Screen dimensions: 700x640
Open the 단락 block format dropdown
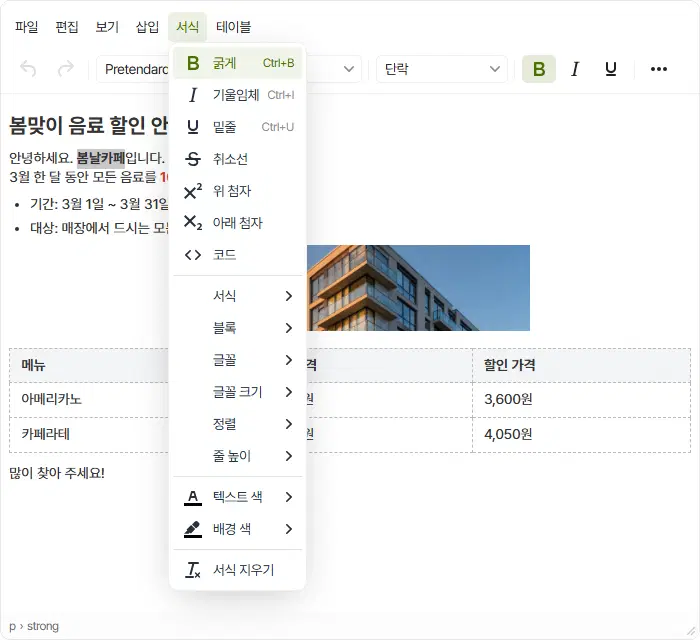point(442,69)
